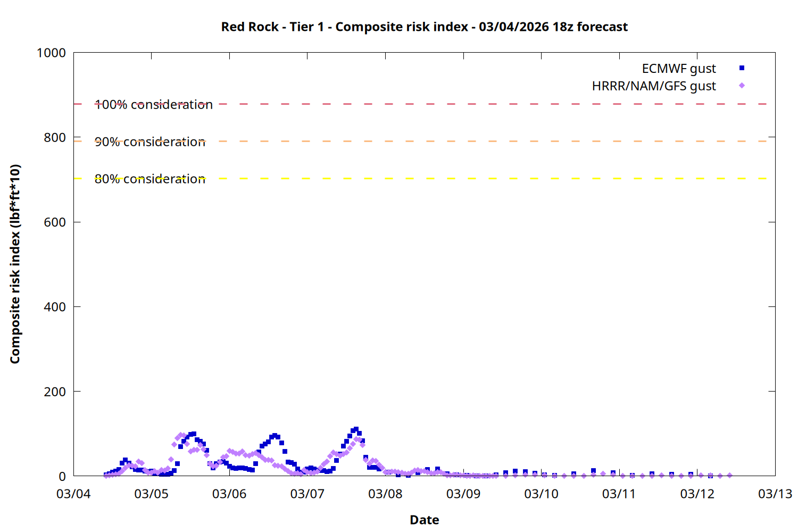Click the 03/12 date tick label
Viewport: 798px width, 532px height.
[697, 494]
